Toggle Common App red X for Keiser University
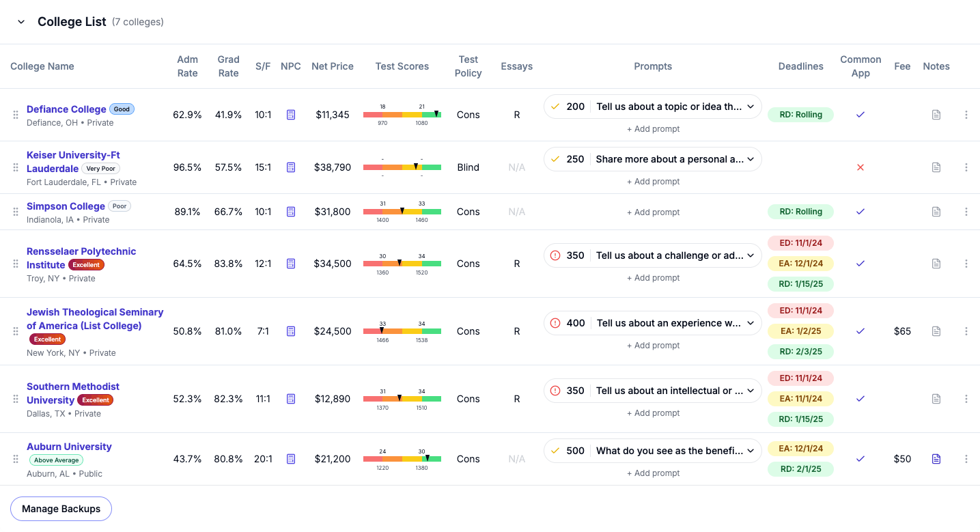This screenshot has width=980, height=532. pos(860,167)
